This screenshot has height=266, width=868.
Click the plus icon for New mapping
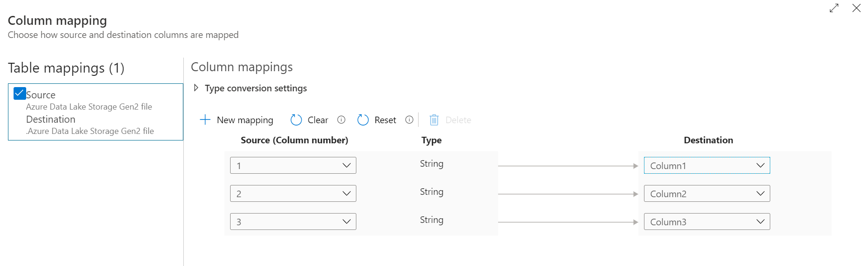coord(205,120)
